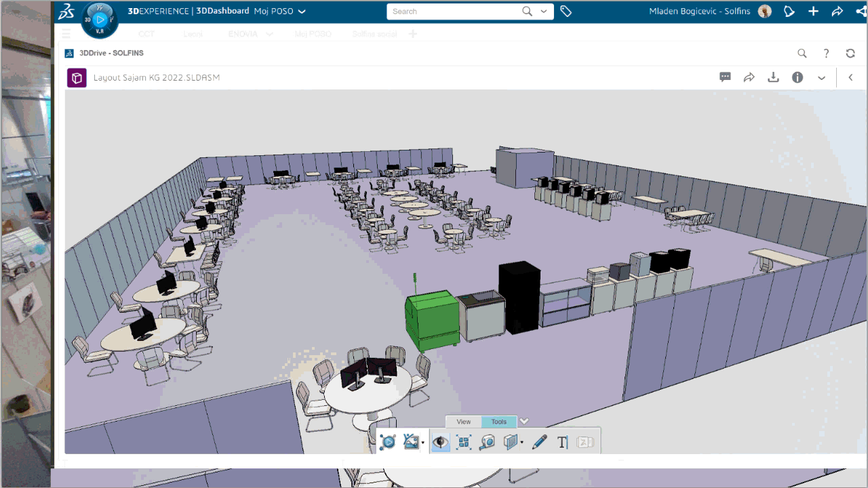Open notifications via the bell icon
Image resolution: width=868 pixels, height=488 pixels.
point(789,11)
